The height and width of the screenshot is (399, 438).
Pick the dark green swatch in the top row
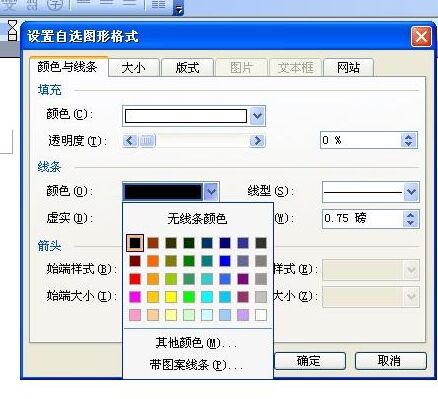coord(189,243)
